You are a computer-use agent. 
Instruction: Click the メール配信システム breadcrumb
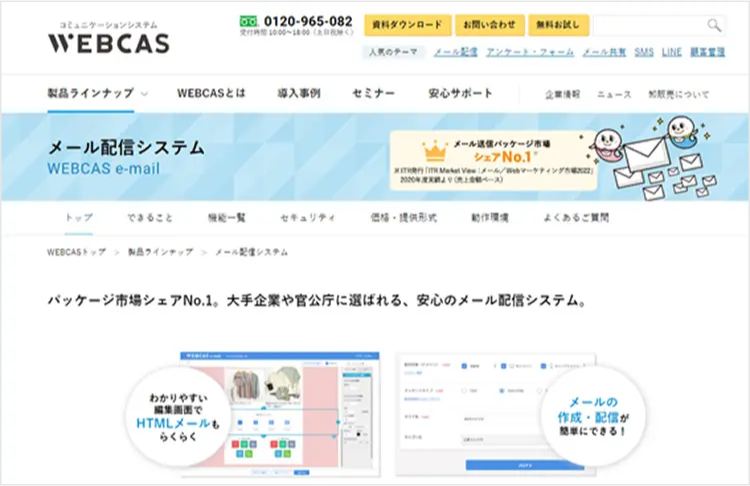click(251, 252)
